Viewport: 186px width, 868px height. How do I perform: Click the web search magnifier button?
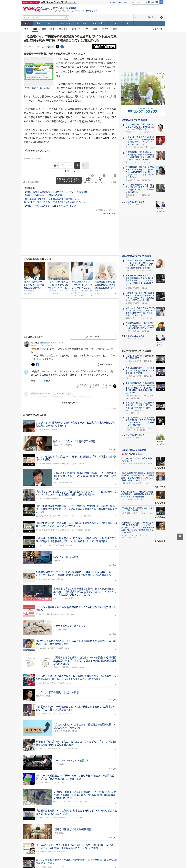point(161,2)
